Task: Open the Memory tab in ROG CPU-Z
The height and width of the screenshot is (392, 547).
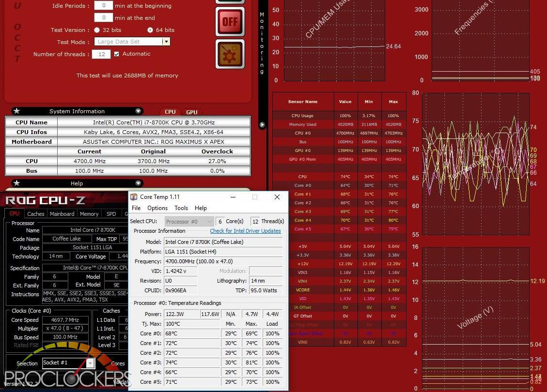Action: (89, 214)
